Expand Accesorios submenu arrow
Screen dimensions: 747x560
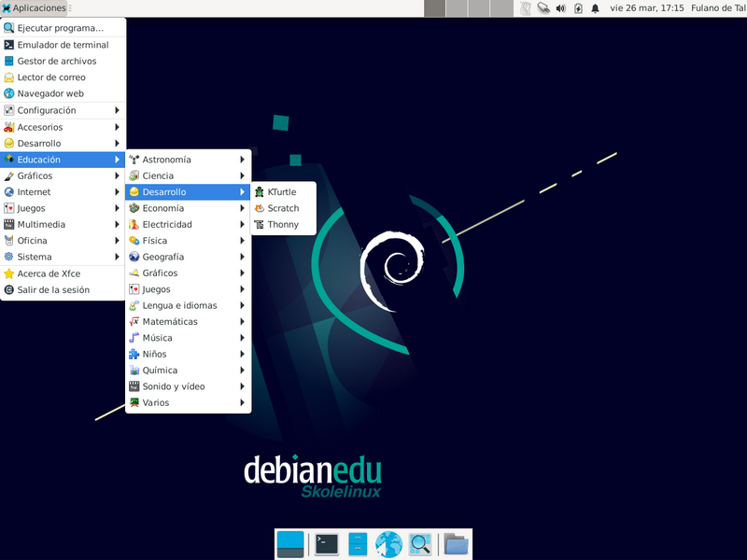[117, 127]
